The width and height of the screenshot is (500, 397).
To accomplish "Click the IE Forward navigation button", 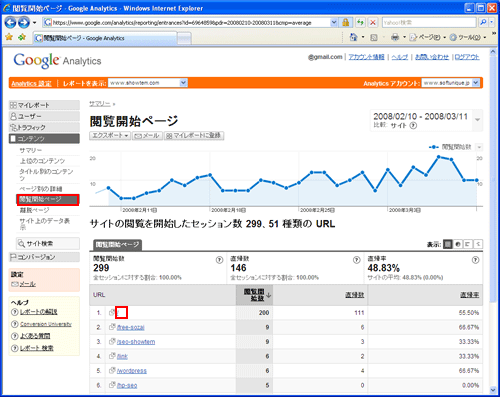I will (x=24, y=22).
